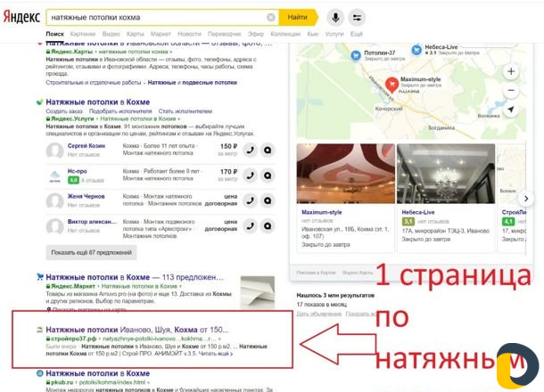Zoom in on the map with plus

511,71
